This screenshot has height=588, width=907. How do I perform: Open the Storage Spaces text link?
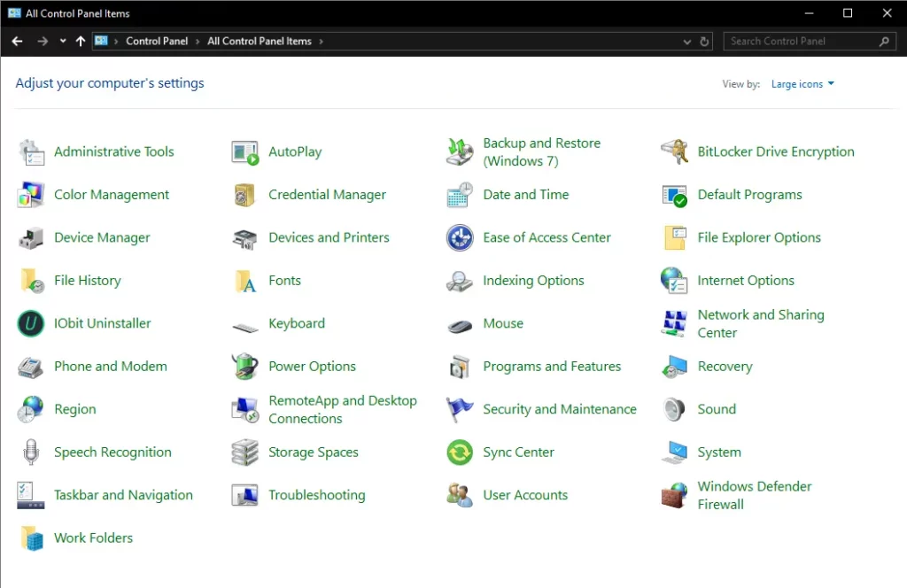click(314, 453)
